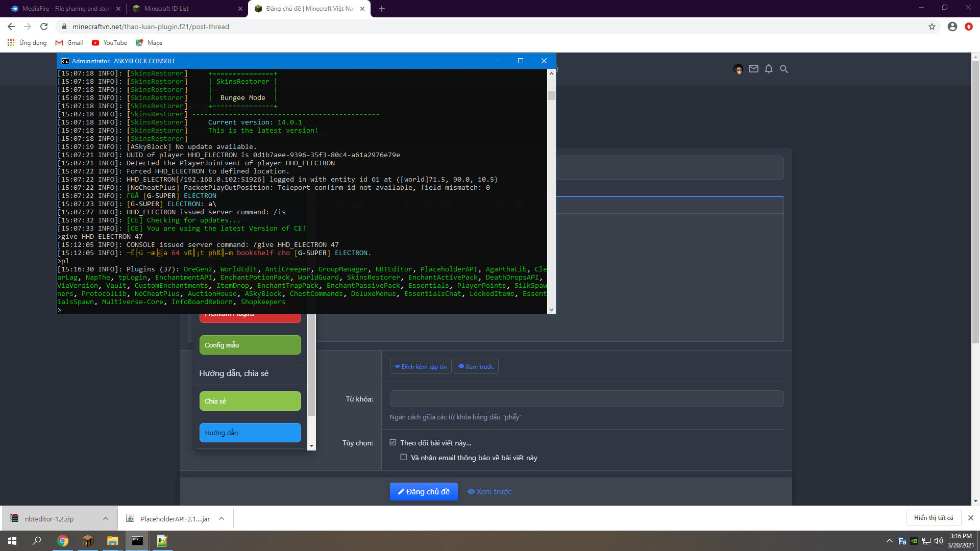The width and height of the screenshot is (980, 551).
Task: Insert a table using the grid icon
Action: pos(447,205)
